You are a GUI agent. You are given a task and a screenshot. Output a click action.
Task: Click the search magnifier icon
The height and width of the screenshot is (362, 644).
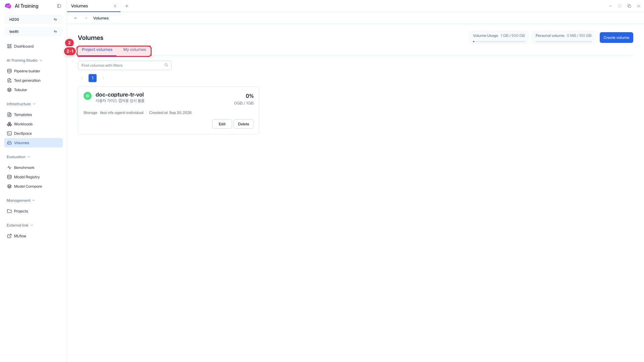pos(166,65)
